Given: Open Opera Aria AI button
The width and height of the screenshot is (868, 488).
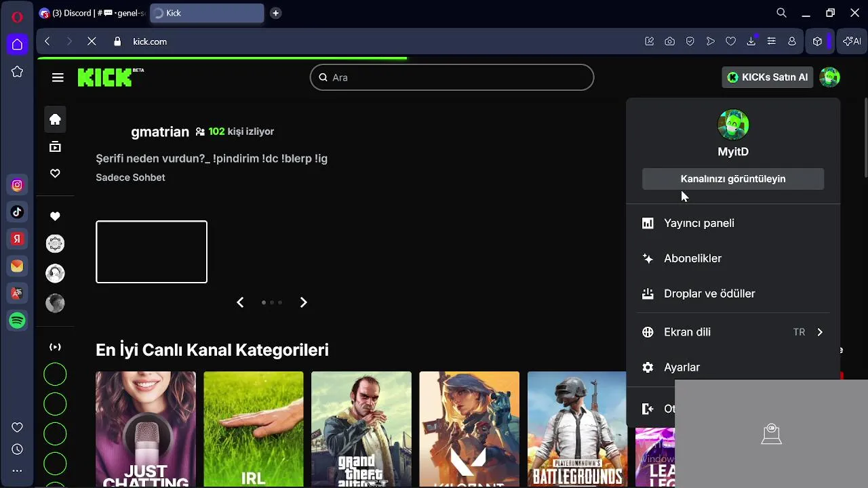Looking at the screenshot, I should [852, 41].
